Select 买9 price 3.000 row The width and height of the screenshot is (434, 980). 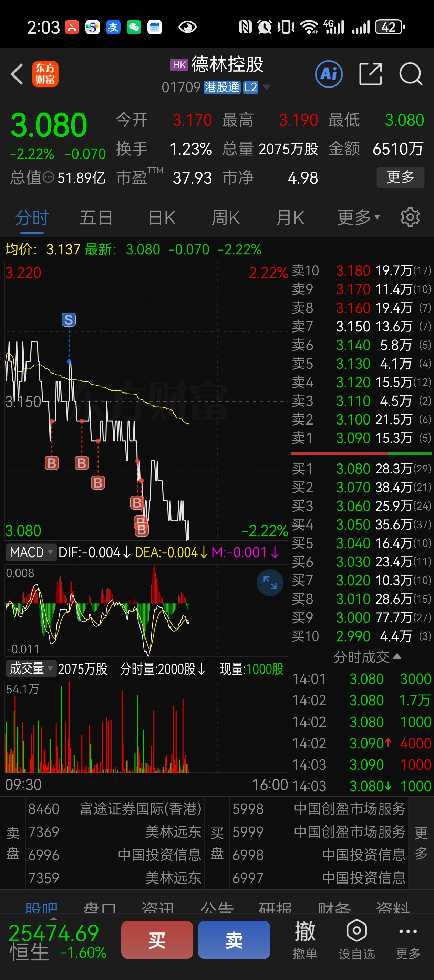coord(361,617)
